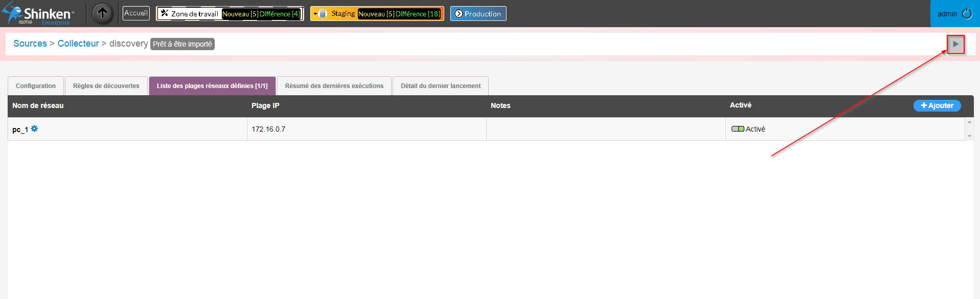Go to Sources breadcrumb link

click(30, 44)
